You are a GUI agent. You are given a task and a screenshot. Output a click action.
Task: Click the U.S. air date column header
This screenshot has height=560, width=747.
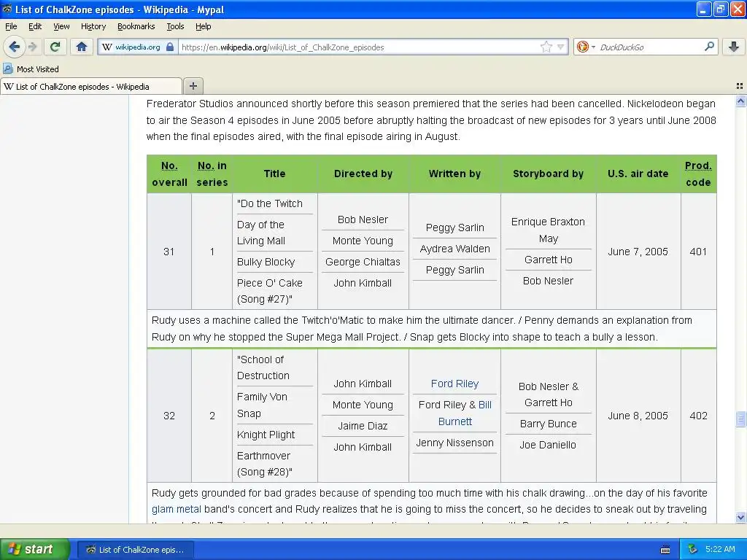[x=638, y=174]
